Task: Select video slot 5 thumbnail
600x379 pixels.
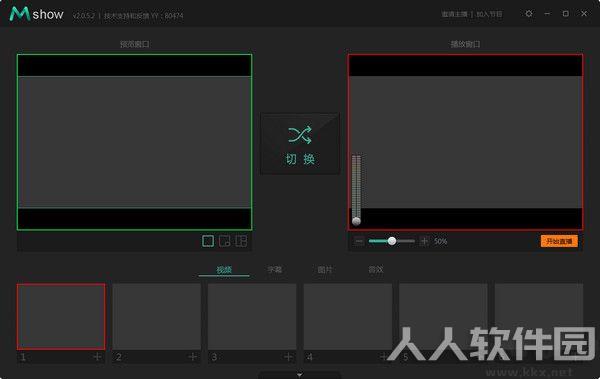Action: (x=443, y=317)
